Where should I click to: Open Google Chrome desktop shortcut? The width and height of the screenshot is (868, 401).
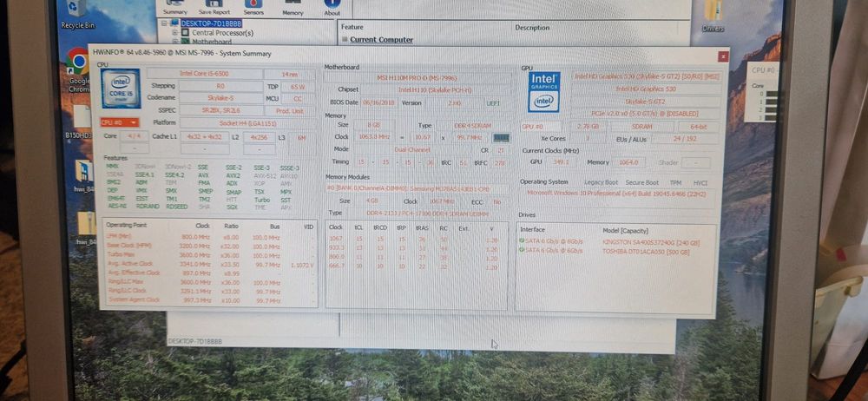79,69
